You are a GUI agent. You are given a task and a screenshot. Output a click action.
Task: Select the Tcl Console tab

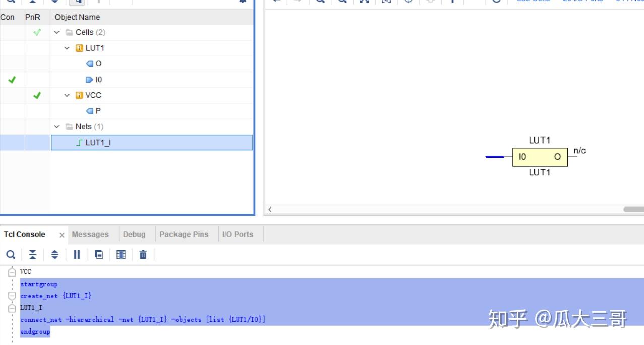click(24, 234)
